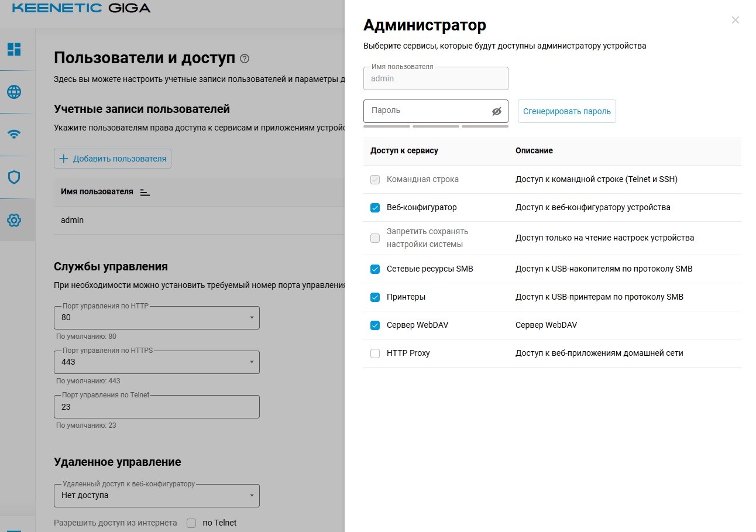Click Добавить пользователя button
The height and width of the screenshot is (532, 756).
(113, 159)
